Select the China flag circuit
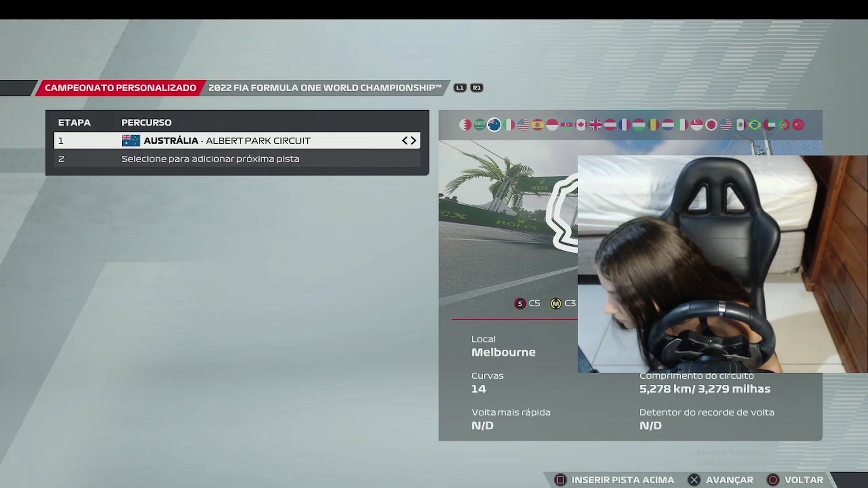868x488 pixels. point(798,125)
